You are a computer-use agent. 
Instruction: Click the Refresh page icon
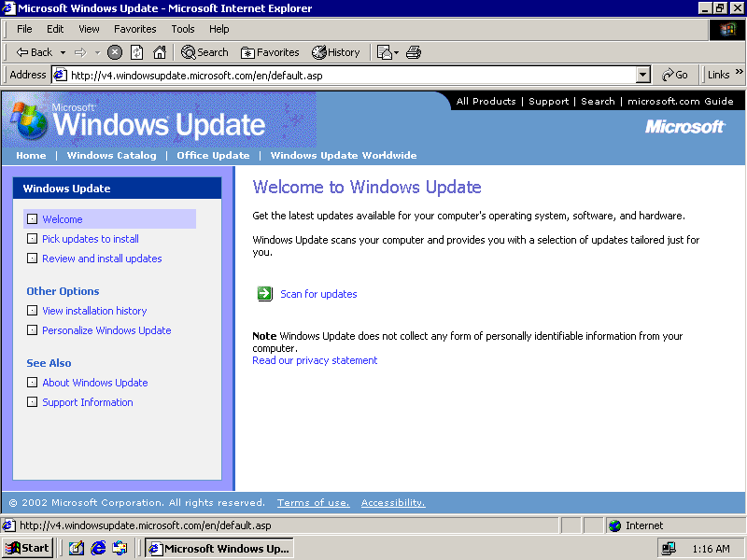(137, 52)
